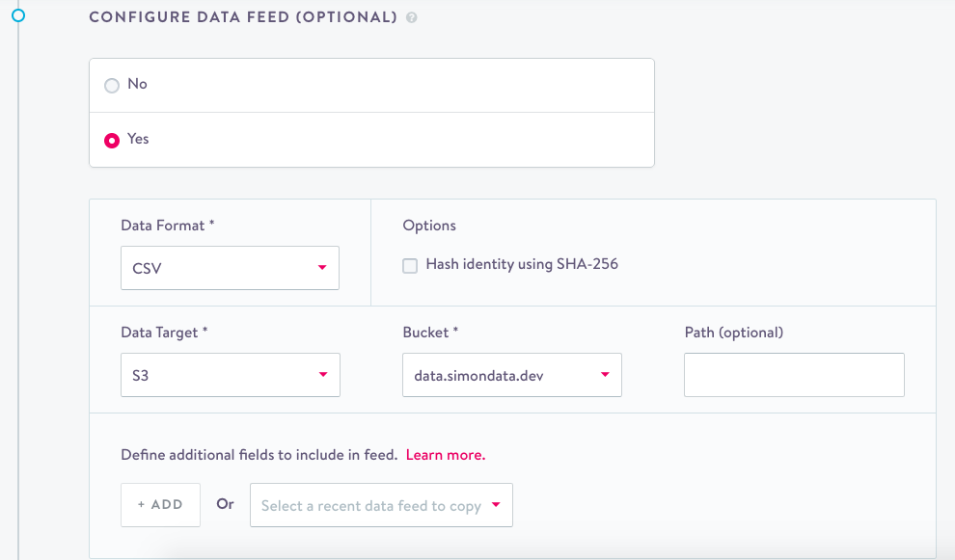Expand the Data Target S3 dropdown

click(230, 375)
